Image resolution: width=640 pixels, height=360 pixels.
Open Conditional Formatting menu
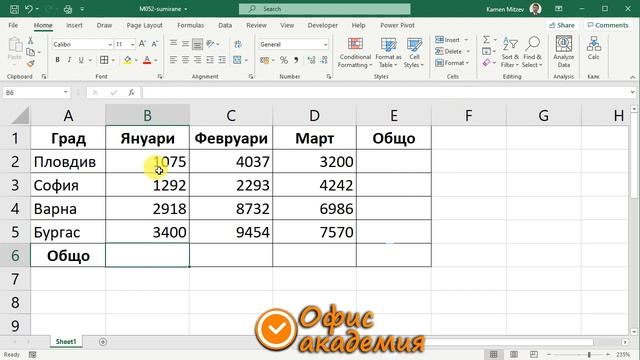click(x=355, y=53)
